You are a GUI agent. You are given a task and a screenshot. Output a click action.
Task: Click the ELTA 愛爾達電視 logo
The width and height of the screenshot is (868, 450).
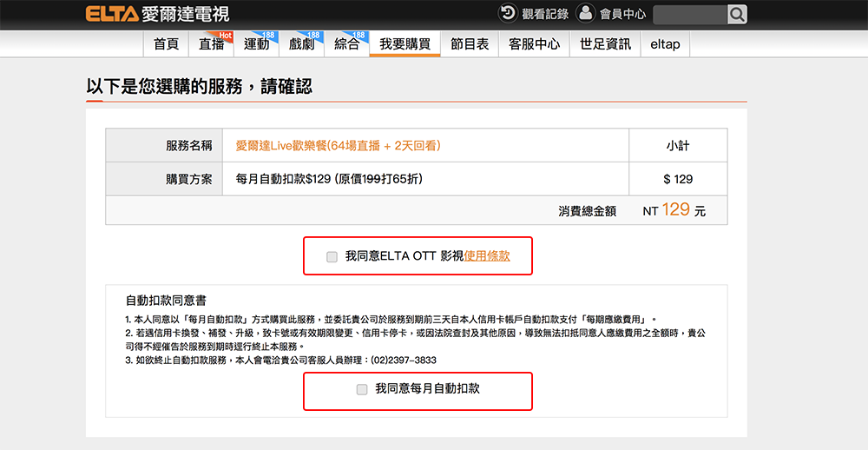pyautogui.click(x=157, y=14)
